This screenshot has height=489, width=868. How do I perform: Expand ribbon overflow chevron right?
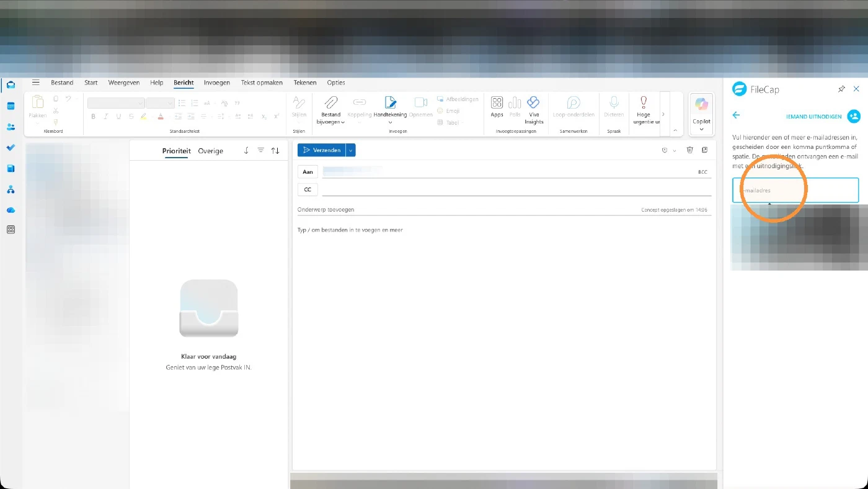pos(664,114)
